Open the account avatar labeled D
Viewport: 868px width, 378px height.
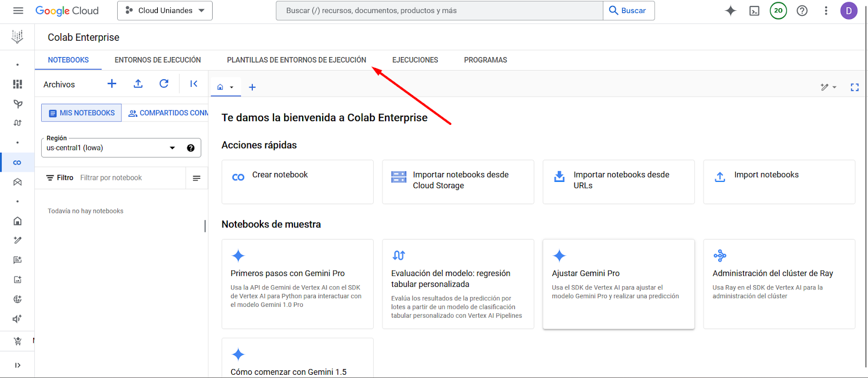point(849,10)
